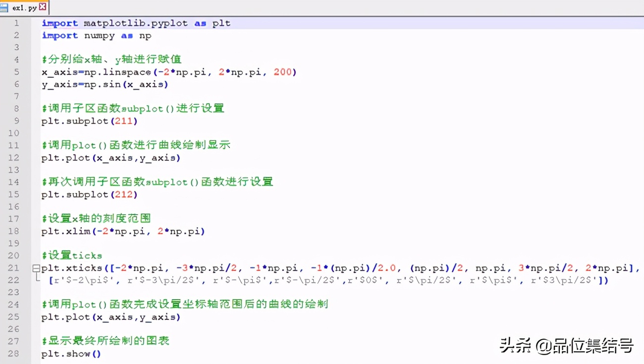Click the comment '#调用plot()函数进行曲线绘制显示'
The image size is (644, 364).
[136, 145]
